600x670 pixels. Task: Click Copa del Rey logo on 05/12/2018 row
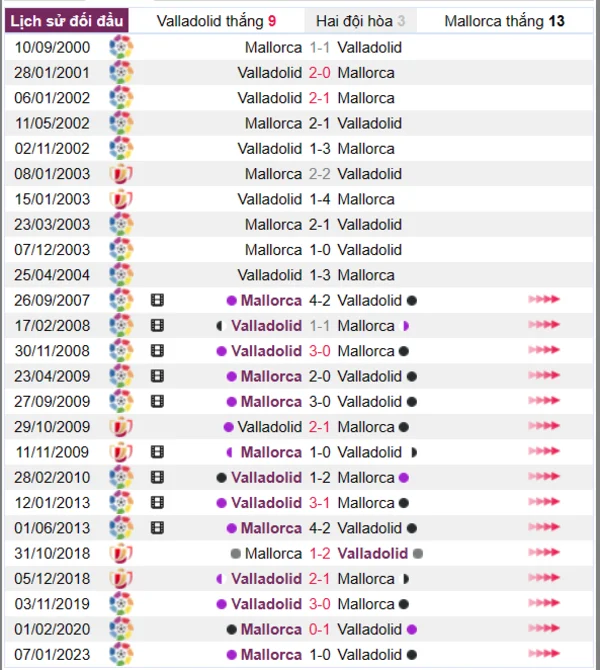pos(121,578)
